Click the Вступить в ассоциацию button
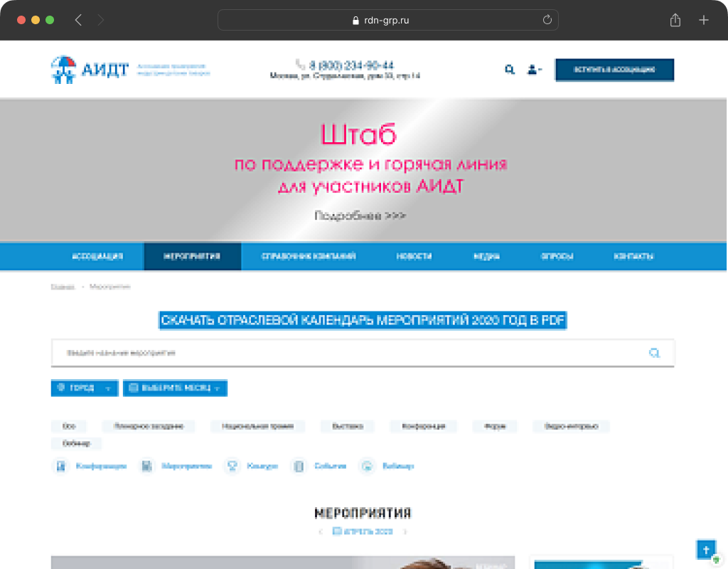The width and height of the screenshot is (728, 569). [614, 70]
